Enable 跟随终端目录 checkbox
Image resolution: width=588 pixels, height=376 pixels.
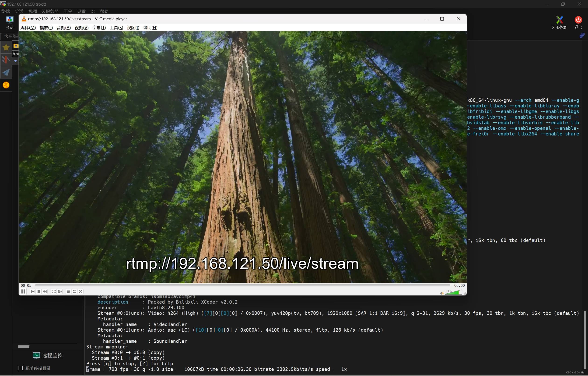[21, 368]
